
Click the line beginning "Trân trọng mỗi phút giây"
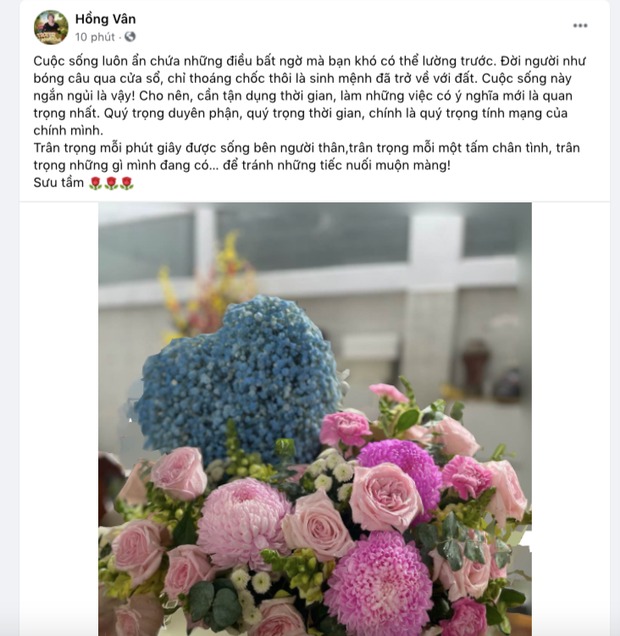tap(307, 148)
